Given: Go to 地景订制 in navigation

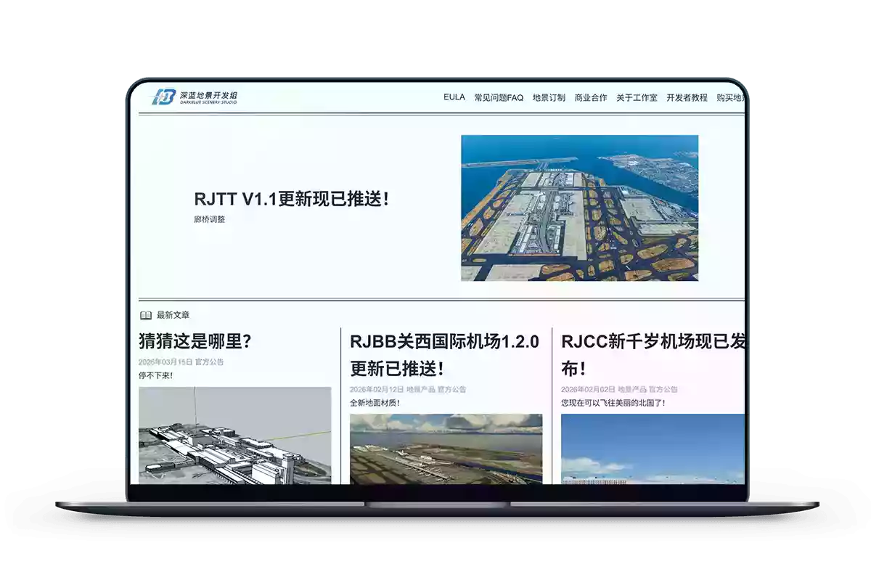Looking at the screenshot, I should tap(549, 98).
